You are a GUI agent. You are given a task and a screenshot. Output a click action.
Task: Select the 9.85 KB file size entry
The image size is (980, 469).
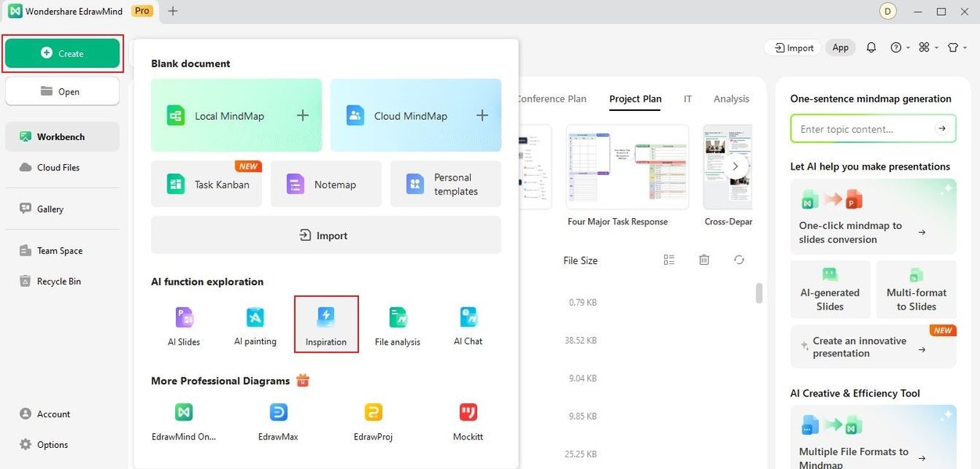click(583, 416)
